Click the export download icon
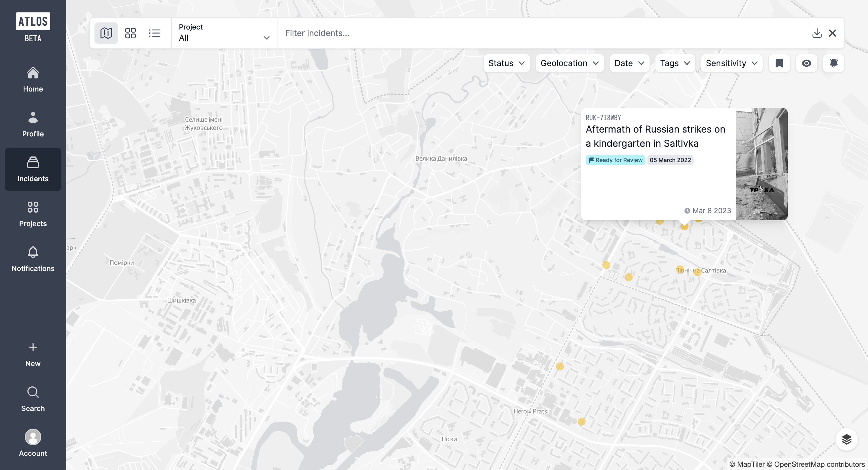The width and height of the screenshot is (868, 470). (817, 33)
